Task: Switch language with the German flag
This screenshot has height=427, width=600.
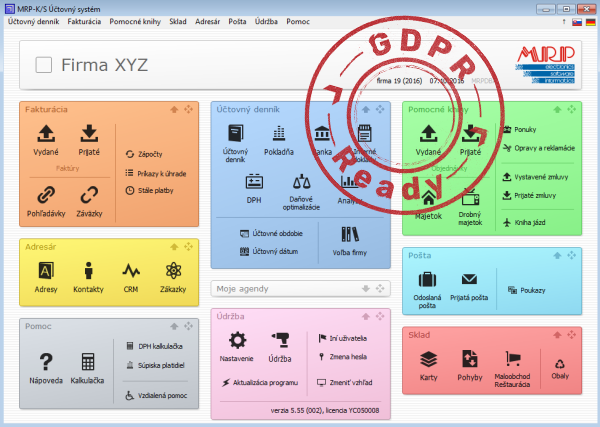Action: (589, 21)
